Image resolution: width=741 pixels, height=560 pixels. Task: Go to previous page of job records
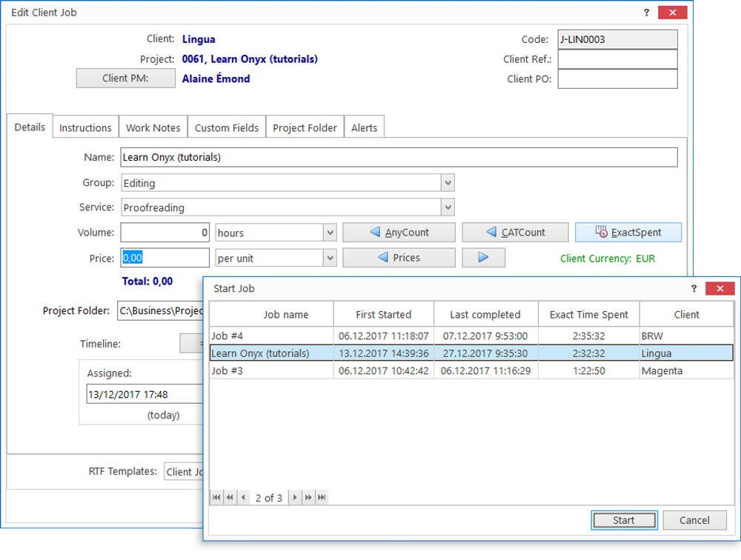click(230, 498)
